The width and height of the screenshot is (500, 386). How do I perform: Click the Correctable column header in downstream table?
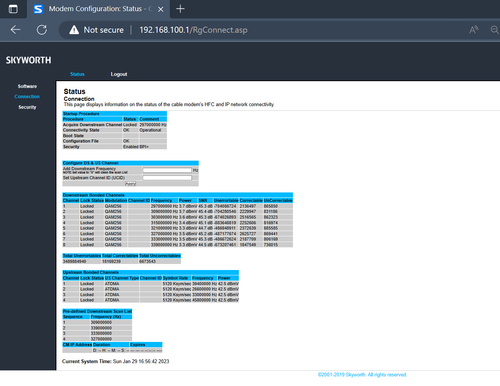251,200
